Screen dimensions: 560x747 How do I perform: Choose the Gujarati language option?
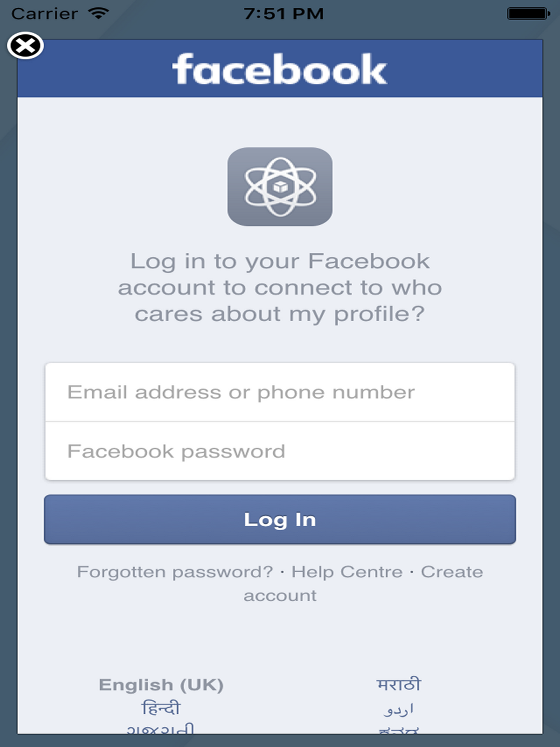tap(161, 729)
